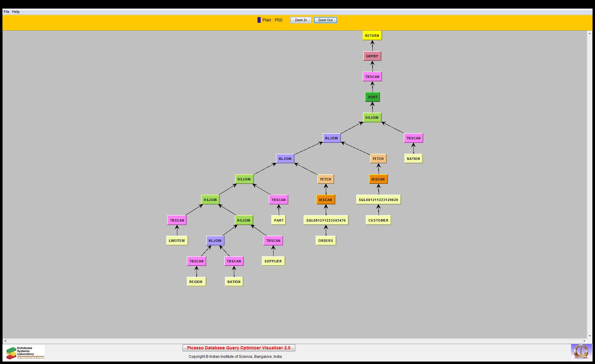Open the File menu
This screenshot has width=595, height=364.
pyautogui.click(x=6, y=12)
